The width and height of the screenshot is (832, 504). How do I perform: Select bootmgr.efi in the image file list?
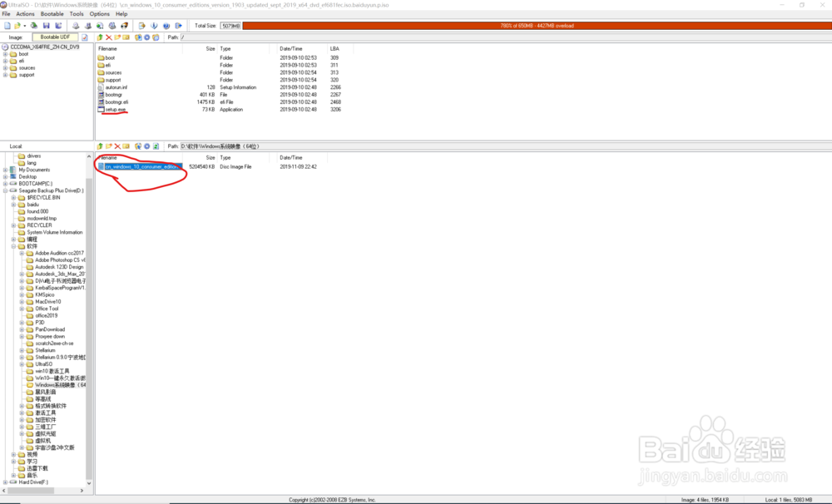pyautogui.click(x=116, y=101)
